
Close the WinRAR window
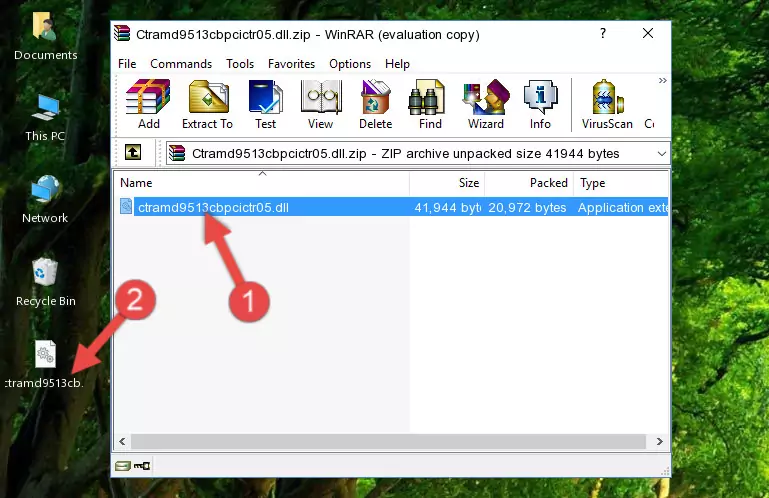point(648,33)
